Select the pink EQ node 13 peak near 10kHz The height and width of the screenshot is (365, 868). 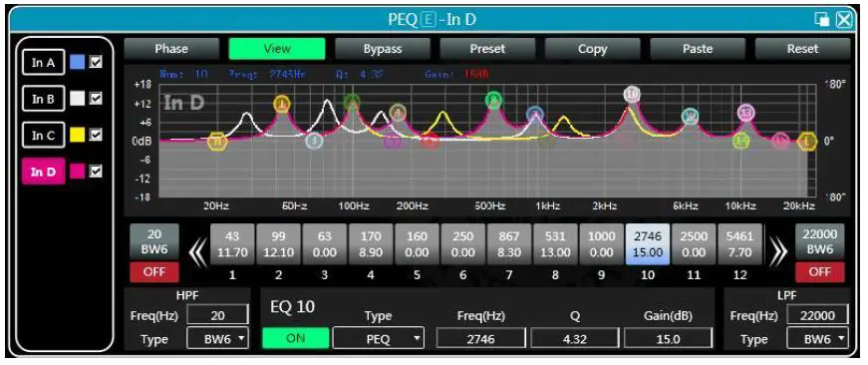coord(745,113)
